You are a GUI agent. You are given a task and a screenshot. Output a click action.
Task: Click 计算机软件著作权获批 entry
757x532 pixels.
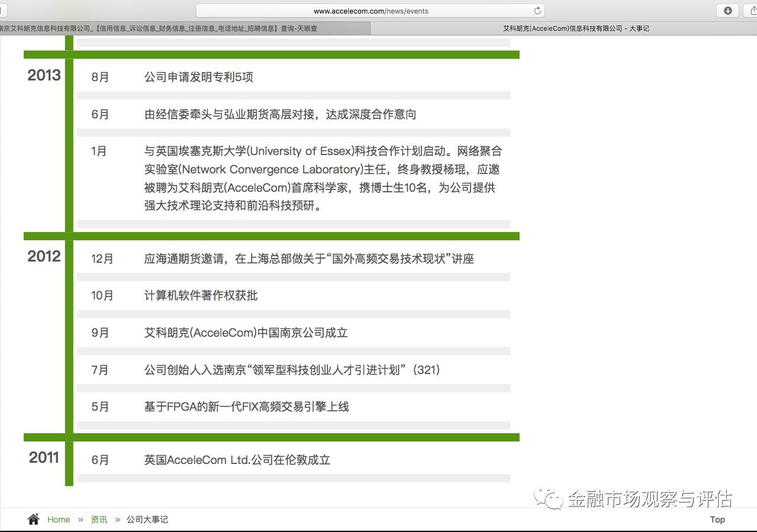tap(201, 295)
